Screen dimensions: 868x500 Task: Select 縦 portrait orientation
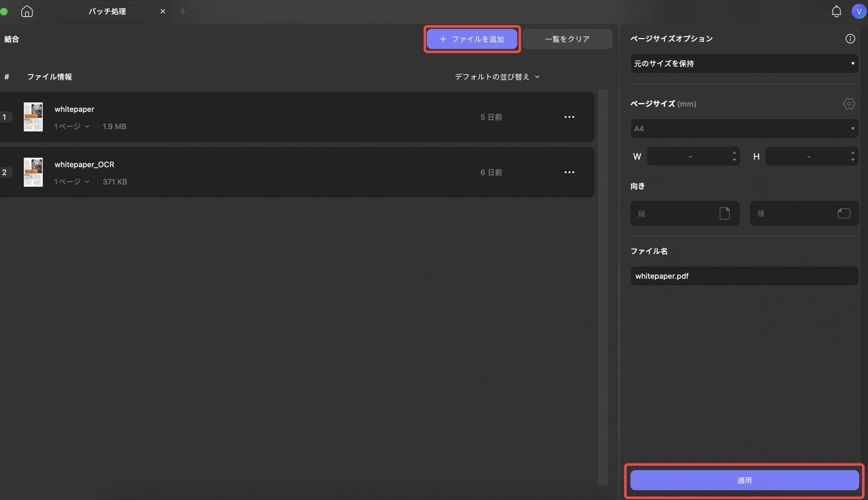click(685, 213)
